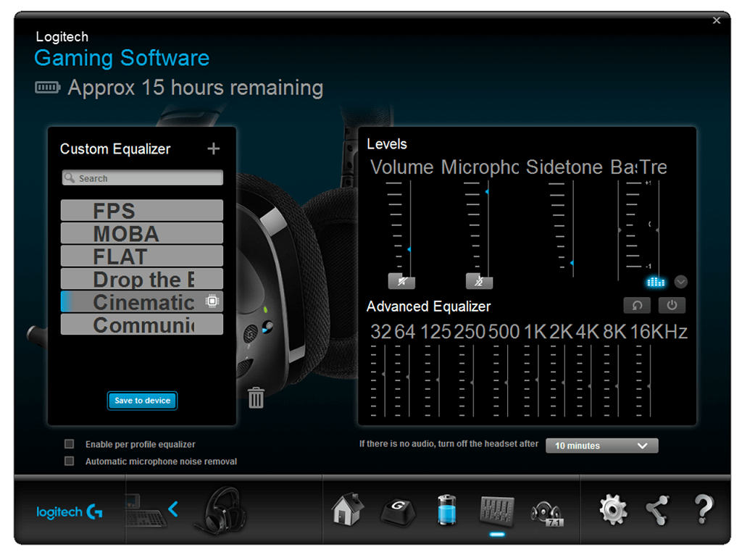Screen dimensions: 742x560
Task: Click the Logitech G logo
Action: click(70, 511)
